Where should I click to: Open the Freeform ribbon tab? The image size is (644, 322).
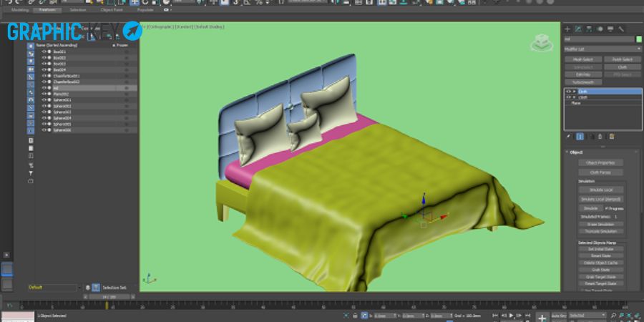pyautogui.click(x=47, y=9)
